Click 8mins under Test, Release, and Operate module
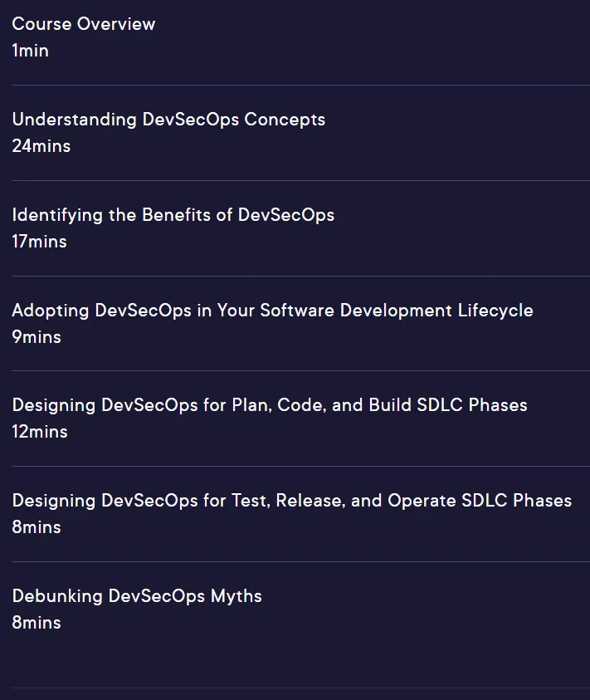Screen dimensions: 590x700 (37, 527)
